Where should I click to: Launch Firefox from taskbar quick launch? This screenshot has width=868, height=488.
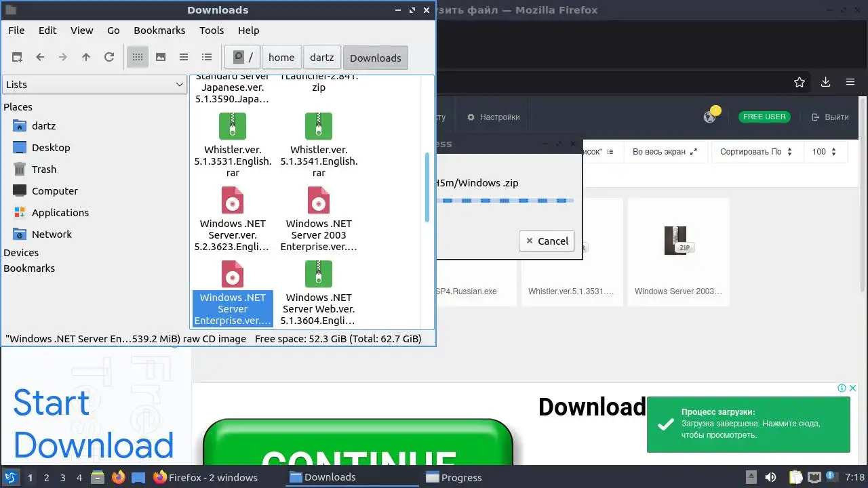click(119, 477)
